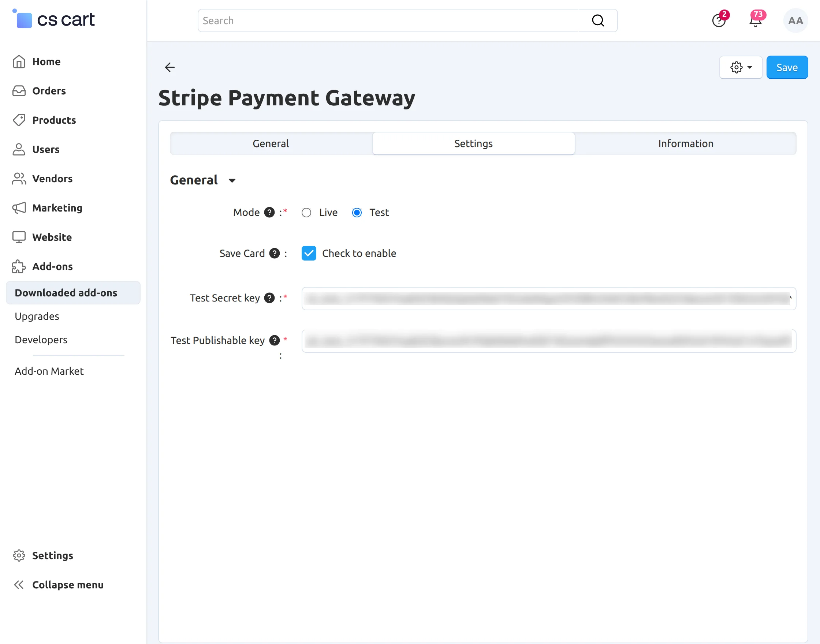Open the gear dropdown next to Save
820x644 pixels.
(741, 67)
